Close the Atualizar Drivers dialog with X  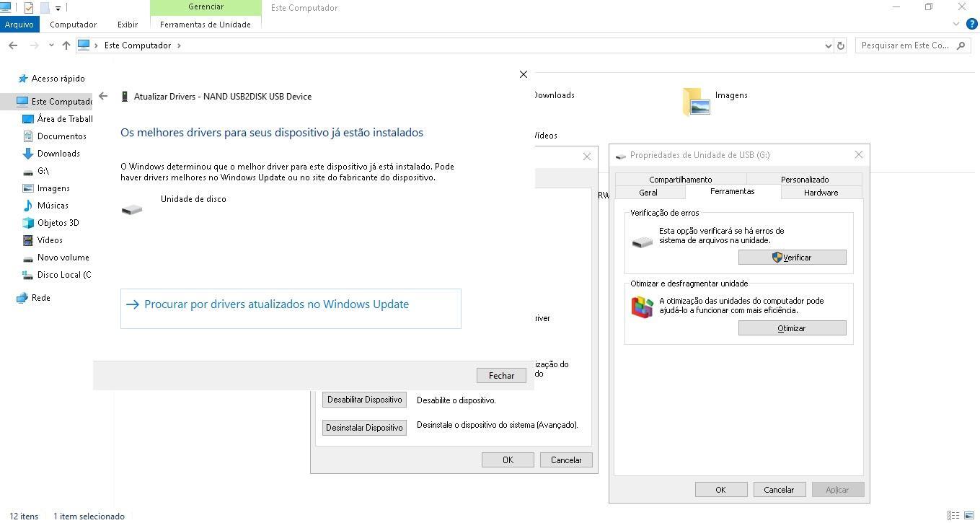pos(524,74)
